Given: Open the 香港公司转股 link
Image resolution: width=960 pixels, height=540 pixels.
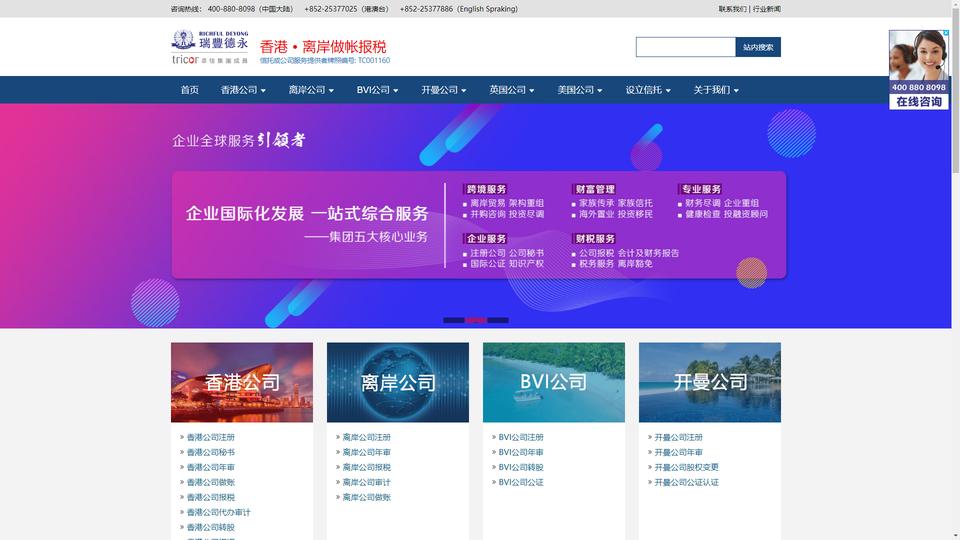Looking at the screenshot, I should tap(211, 527).
